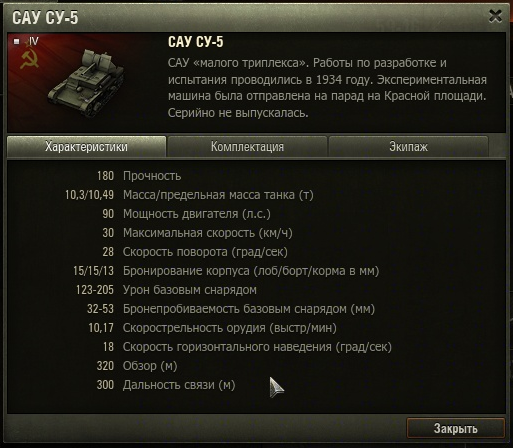Select the Скорострельность орудия row
This screenshot has height=448, width=513.
pyautogui.click(x=212, y=328)
